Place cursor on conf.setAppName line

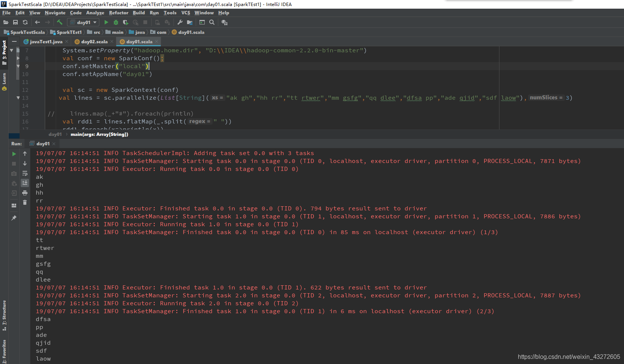[107, 74]
